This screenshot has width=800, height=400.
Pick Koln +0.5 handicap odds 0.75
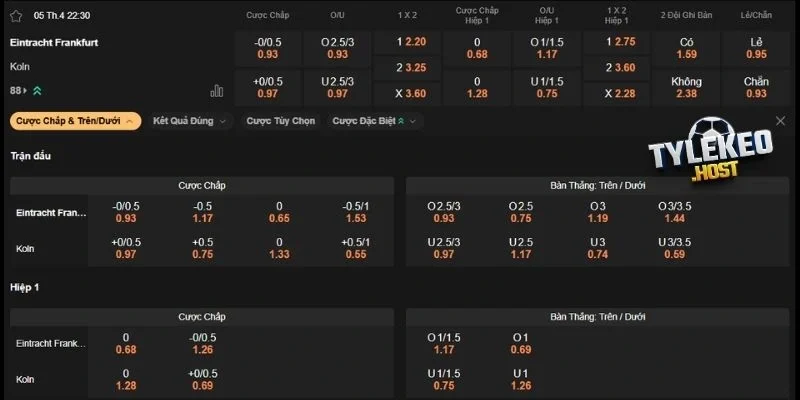pyautogui.click(x=202, y=248)
